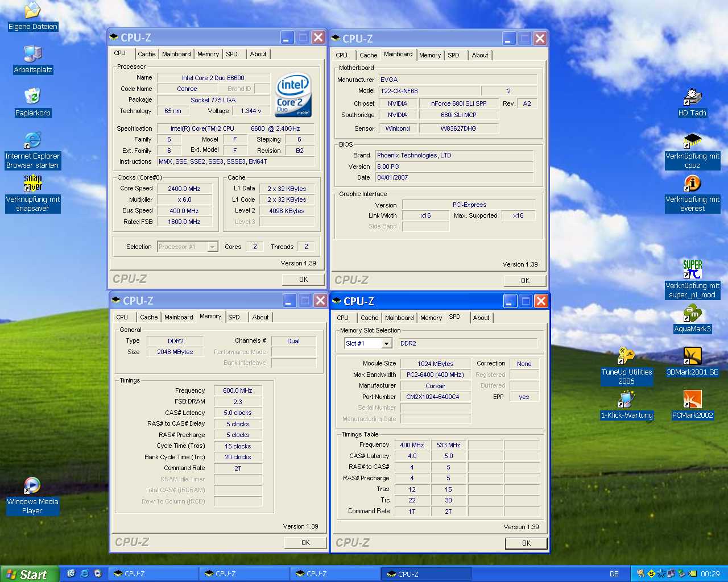Expand the Slot #1 memory slot dropdown
728x582 pixels.
pyautogui.click(x=387, y=344)
